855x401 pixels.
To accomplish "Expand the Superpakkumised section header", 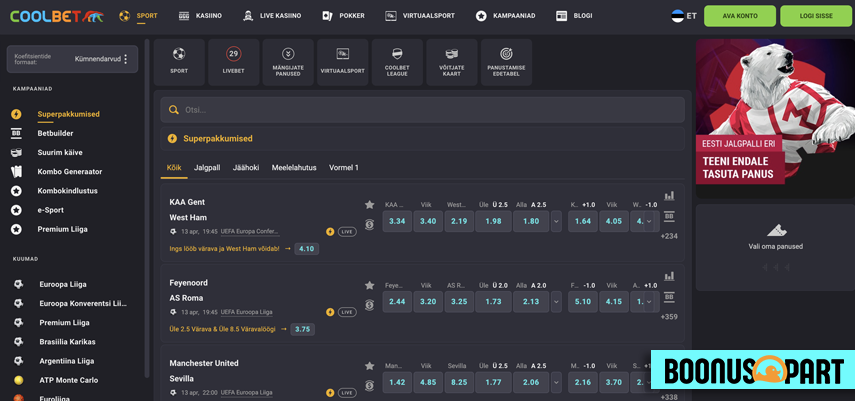I will (x=423, y=139).
